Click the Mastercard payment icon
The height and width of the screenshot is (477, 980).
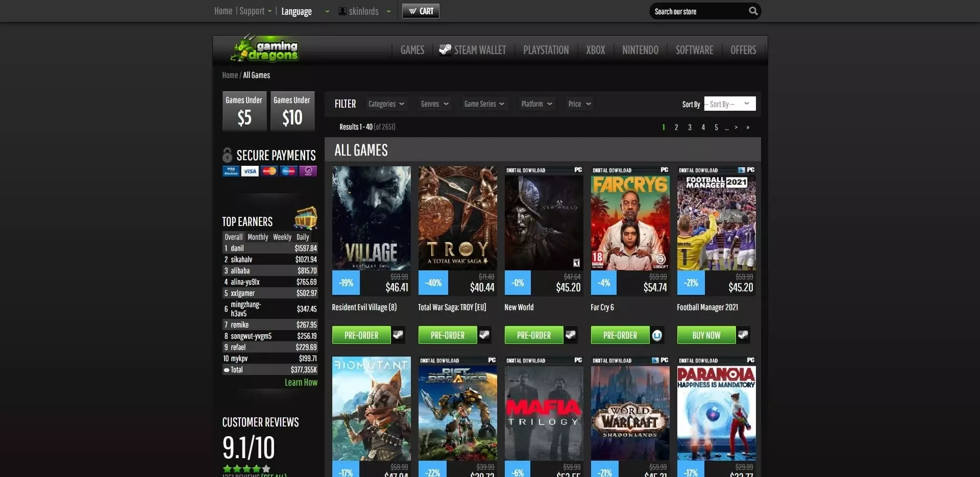(x=269, y=171)
